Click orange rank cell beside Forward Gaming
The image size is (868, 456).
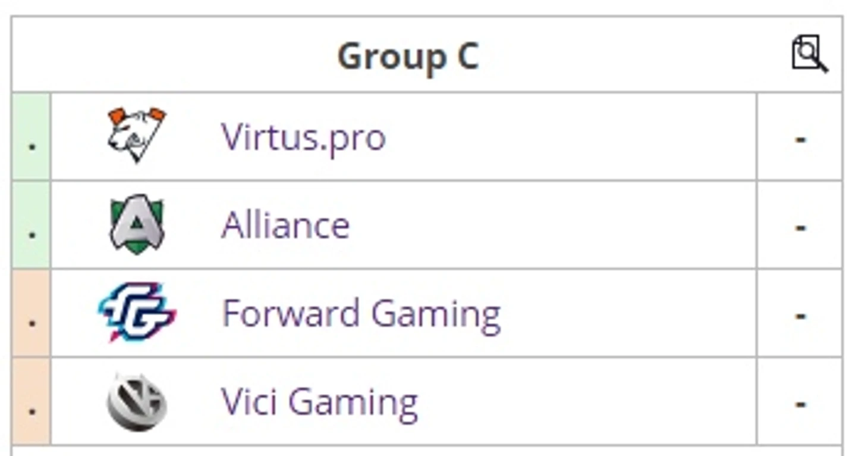click(x=32, y=313)
